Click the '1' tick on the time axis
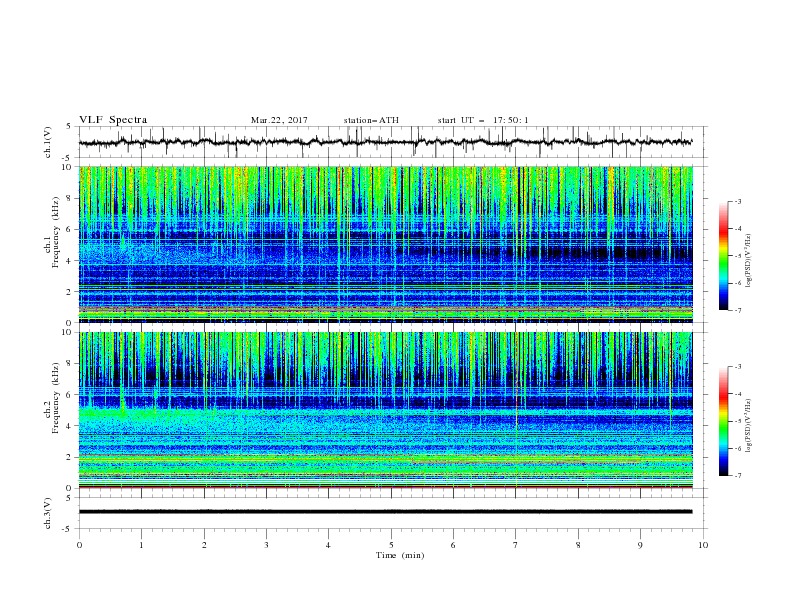The height and width of the screenshot is (612, 792). coord(141,545)
